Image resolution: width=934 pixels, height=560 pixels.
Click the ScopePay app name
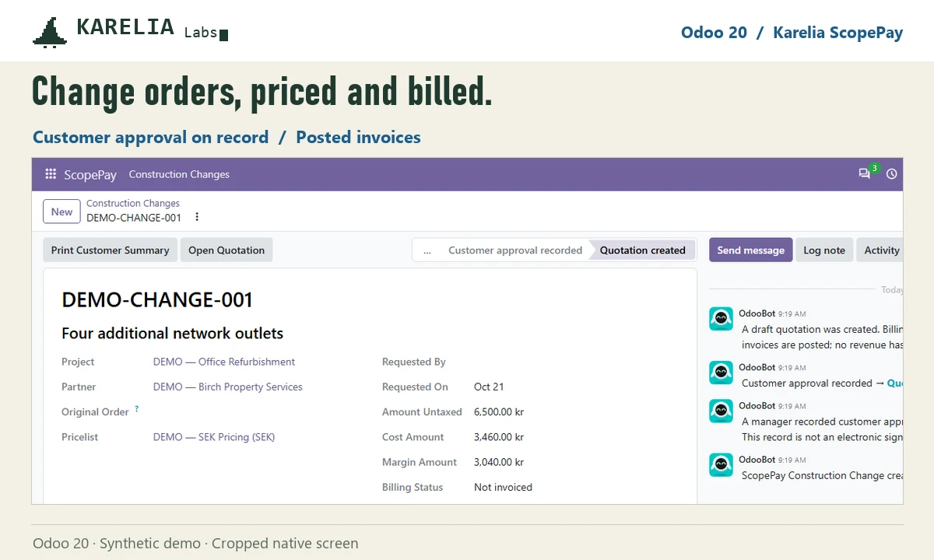pos(90,175)
